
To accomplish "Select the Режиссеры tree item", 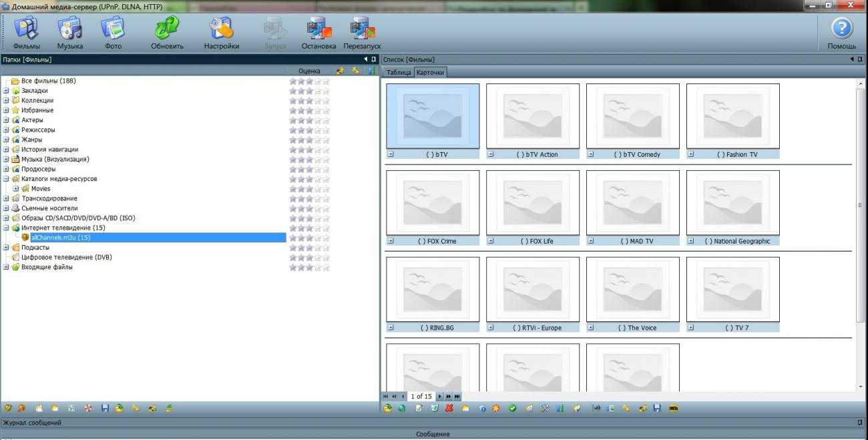I will point(38,130).
